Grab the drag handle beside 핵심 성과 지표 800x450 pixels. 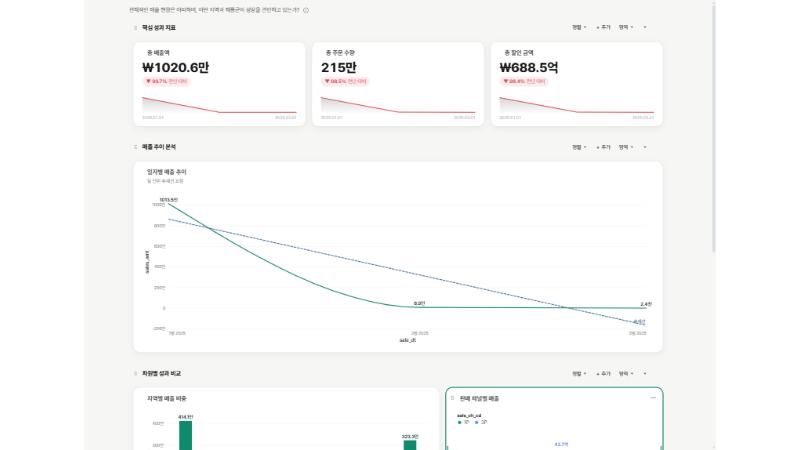(x=135, y=28)
